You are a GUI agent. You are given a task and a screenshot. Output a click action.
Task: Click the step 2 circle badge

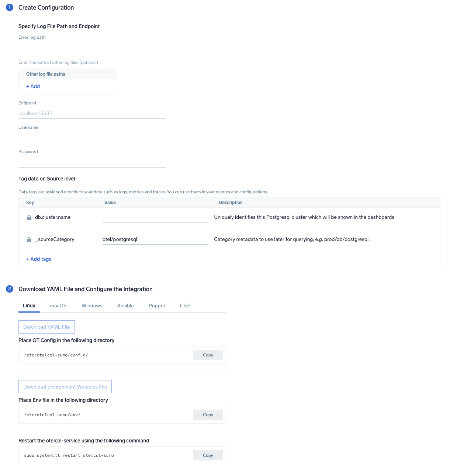point(10,289)
